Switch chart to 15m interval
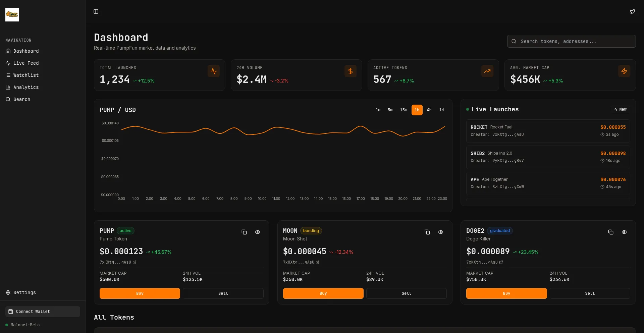Screen dimensions: 644x333 click(x=404, y=110)
